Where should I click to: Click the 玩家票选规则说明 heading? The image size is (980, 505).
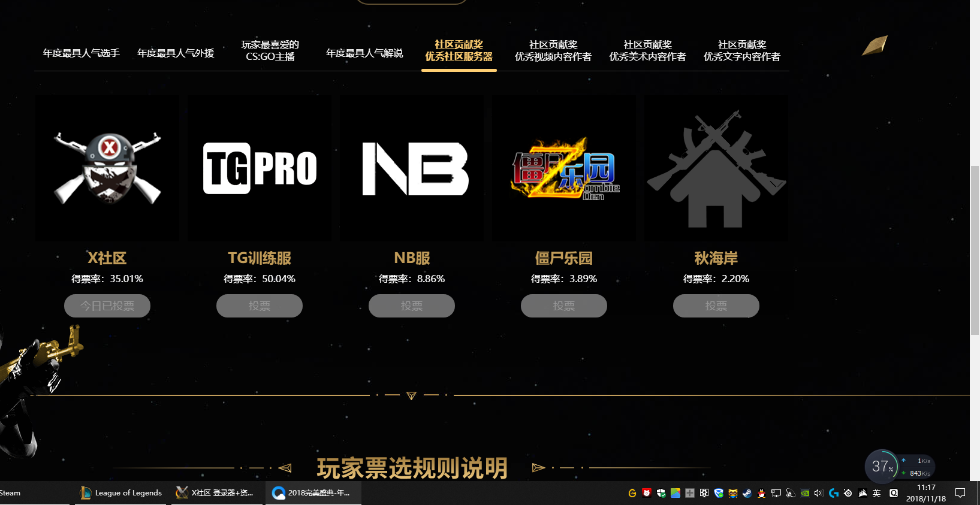click(x=412, y=468)
